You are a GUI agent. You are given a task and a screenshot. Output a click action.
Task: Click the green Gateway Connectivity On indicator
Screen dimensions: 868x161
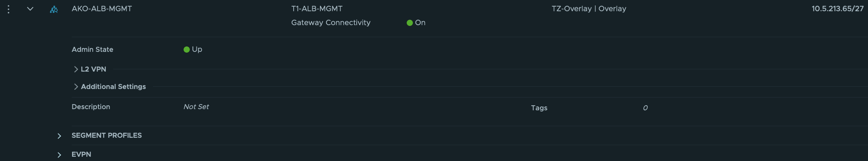(410, 23)
